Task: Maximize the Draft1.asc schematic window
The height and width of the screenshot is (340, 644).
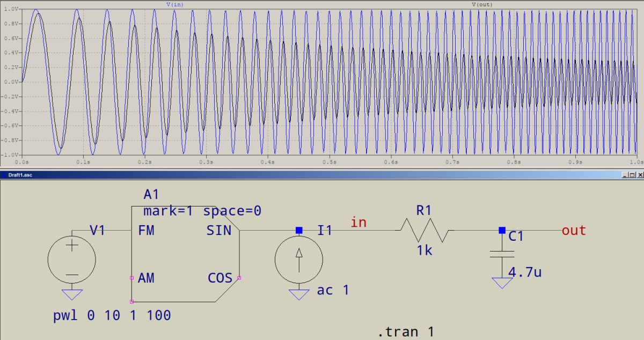Action: pos(632,175)
